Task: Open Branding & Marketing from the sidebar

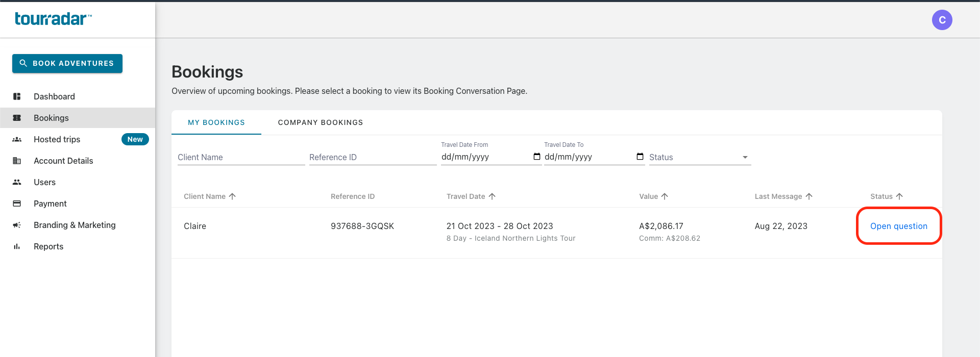Action: [78, 225]
